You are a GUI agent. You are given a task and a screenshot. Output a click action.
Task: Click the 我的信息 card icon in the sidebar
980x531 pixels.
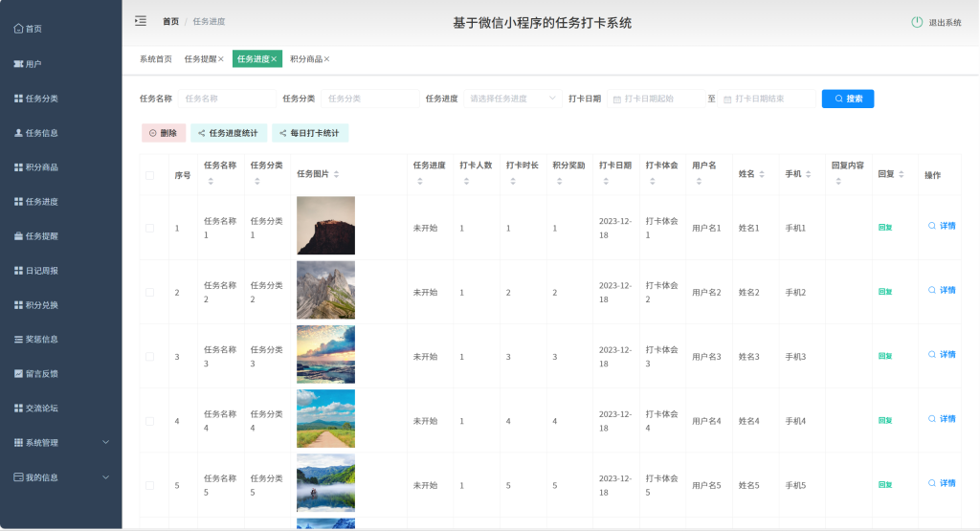pos(19,477)
